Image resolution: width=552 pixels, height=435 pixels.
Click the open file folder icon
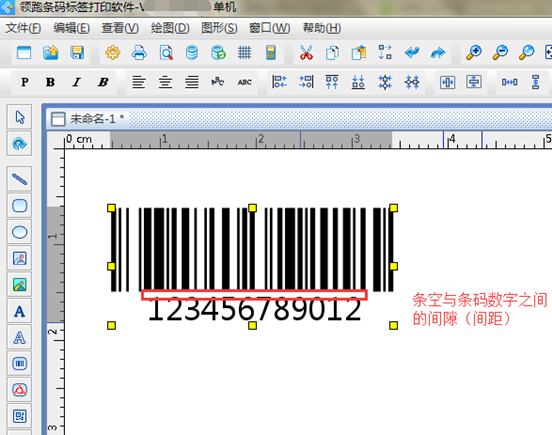tap(51, 53)
